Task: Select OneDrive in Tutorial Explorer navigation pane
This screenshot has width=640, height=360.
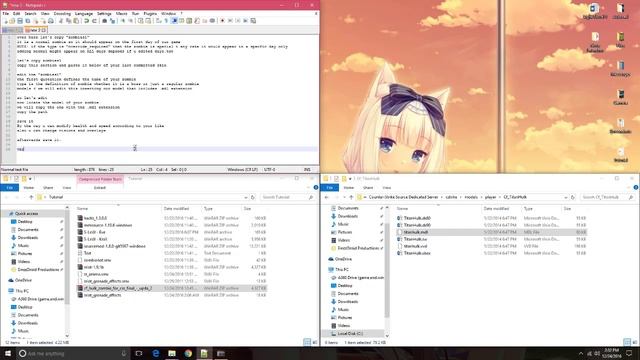Action: pyautogui.click(x=23, y=280)
